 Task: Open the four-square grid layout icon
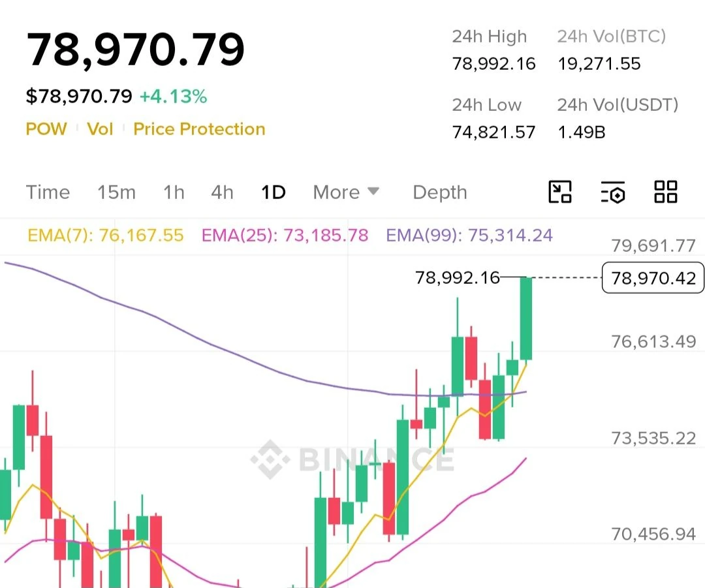pyautogui.click(x=665, y=192)
